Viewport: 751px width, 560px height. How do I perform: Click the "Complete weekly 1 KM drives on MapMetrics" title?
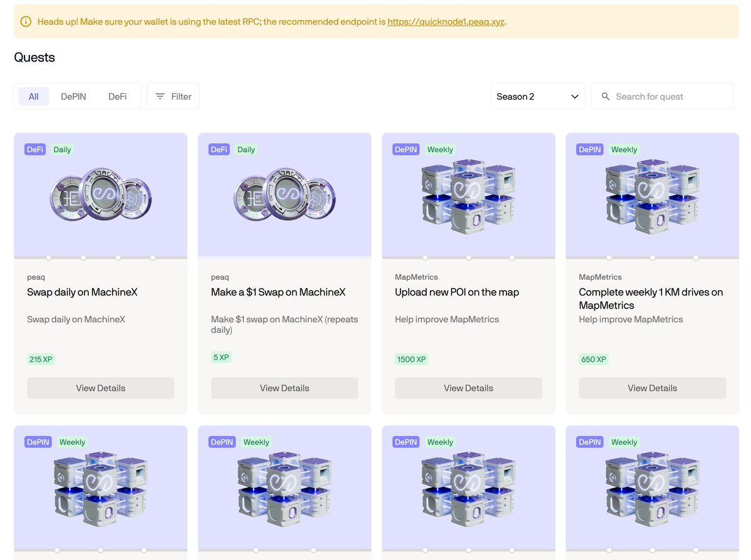[651, 298]
